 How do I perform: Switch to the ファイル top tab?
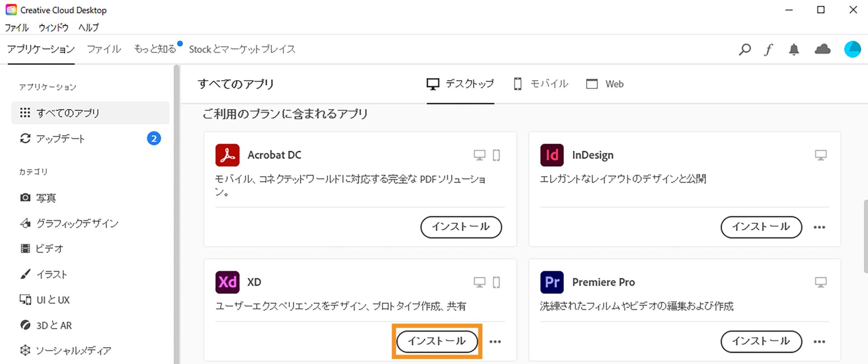(x=104, y=49)
